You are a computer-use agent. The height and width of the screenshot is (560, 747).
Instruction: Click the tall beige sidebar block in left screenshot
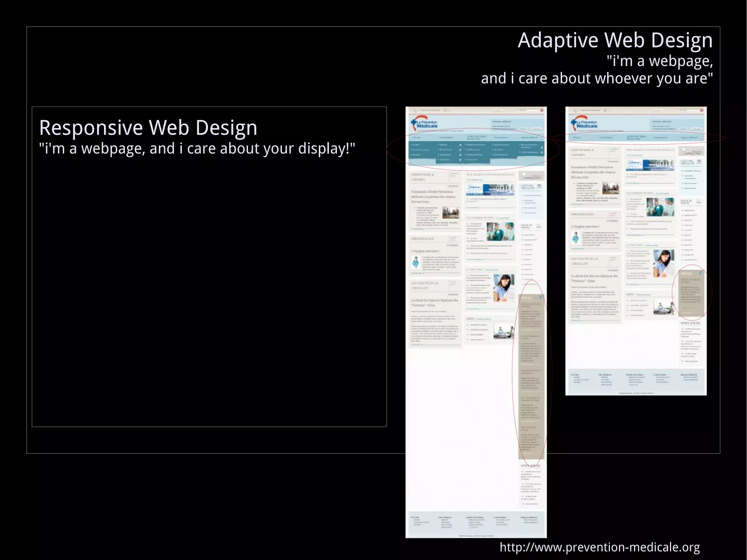(531, 376)
